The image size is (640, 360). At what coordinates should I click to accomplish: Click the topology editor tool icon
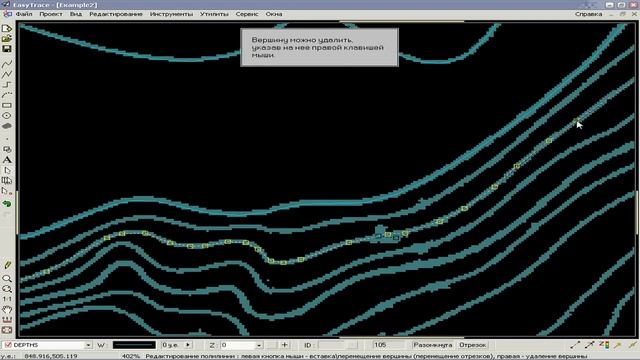point(7,180)
